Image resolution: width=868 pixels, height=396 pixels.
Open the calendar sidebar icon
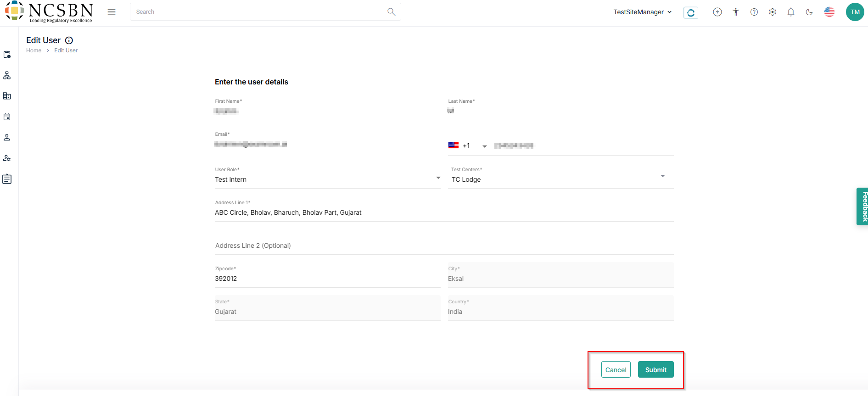7,117
